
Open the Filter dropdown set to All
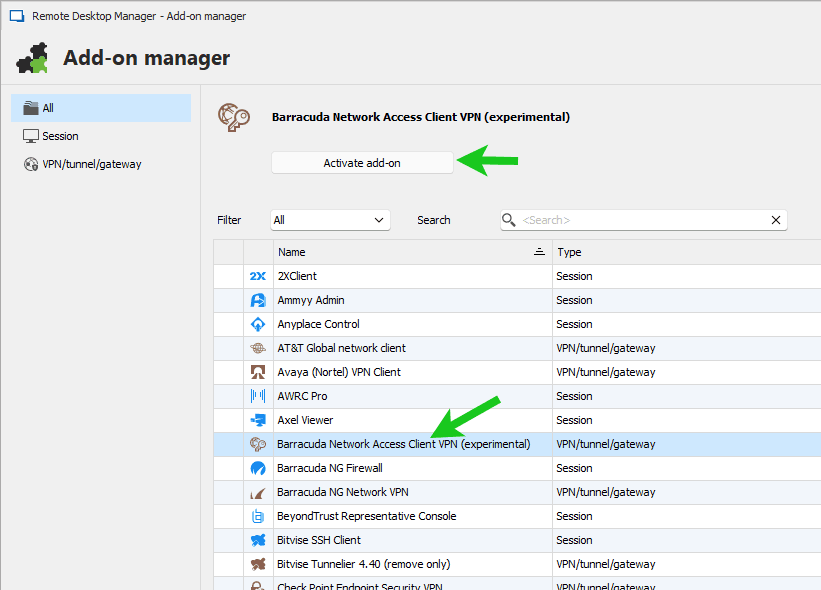tap(330, 220)
